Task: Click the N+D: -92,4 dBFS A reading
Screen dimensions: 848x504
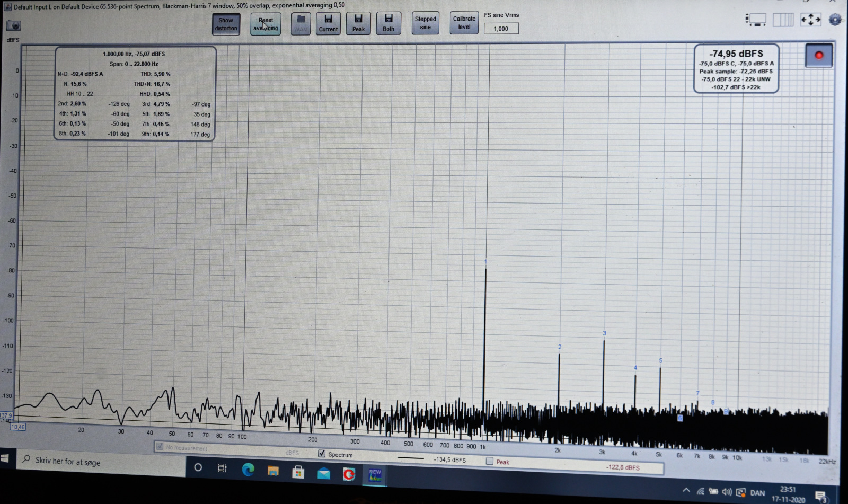Action: point(81,74)
